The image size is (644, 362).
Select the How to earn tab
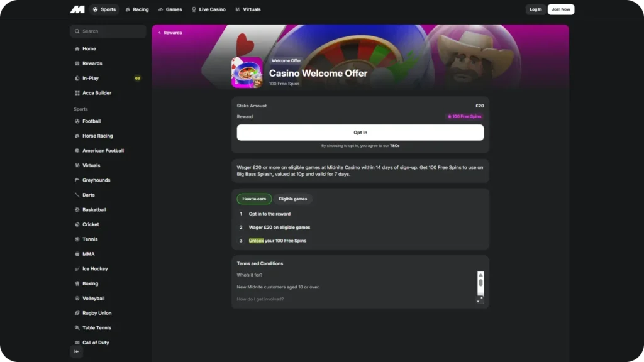tap(254, 199)
